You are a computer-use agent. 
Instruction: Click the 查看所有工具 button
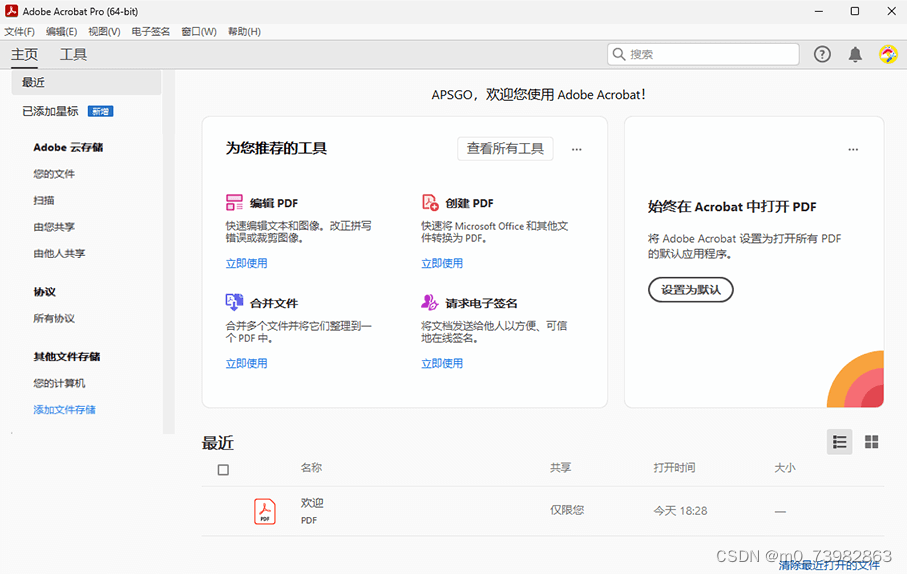(505, 149)
